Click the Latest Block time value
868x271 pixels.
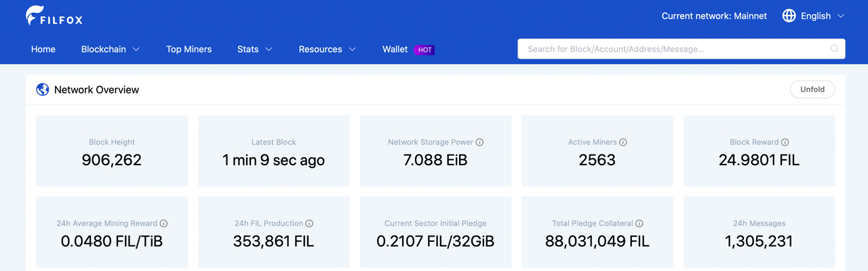tap(274, 161)
